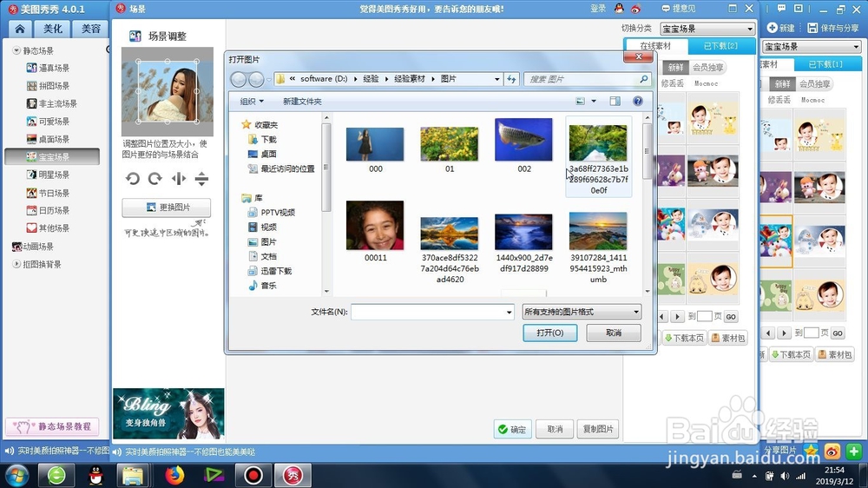Select 日历场景 in scene list

[x=48, y=210]
